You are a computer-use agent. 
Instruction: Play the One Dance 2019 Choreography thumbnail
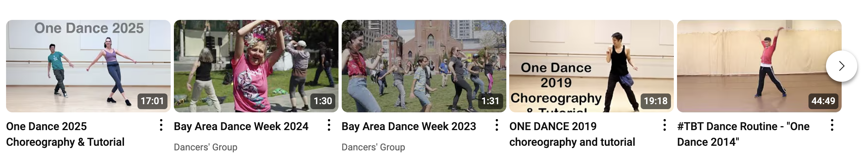tap(591, 66)
